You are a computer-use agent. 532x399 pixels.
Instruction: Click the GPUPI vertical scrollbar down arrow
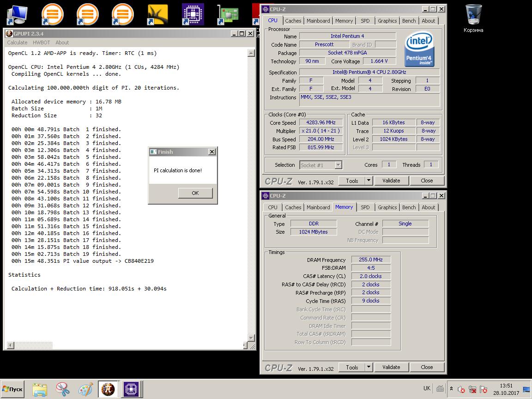(251, 338)
